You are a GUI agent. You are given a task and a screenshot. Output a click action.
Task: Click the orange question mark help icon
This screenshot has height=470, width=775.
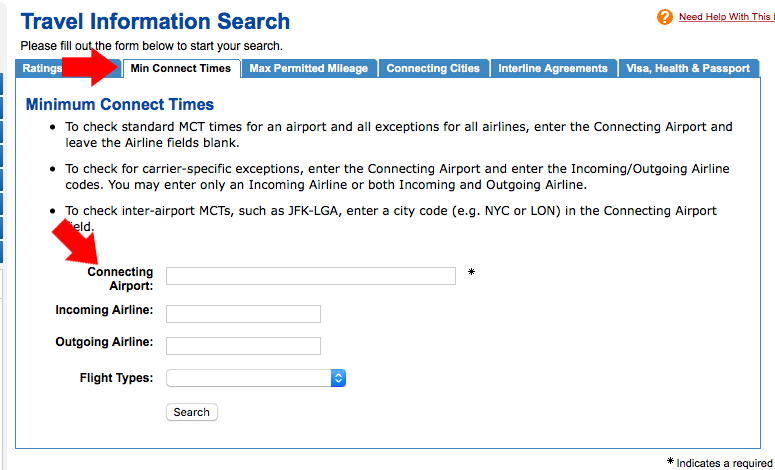tap(664, 17)
